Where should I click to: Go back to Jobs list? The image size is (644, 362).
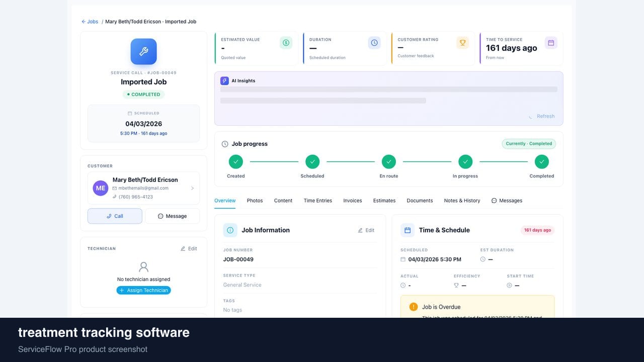pyautogui.click(x=90, y=22)
